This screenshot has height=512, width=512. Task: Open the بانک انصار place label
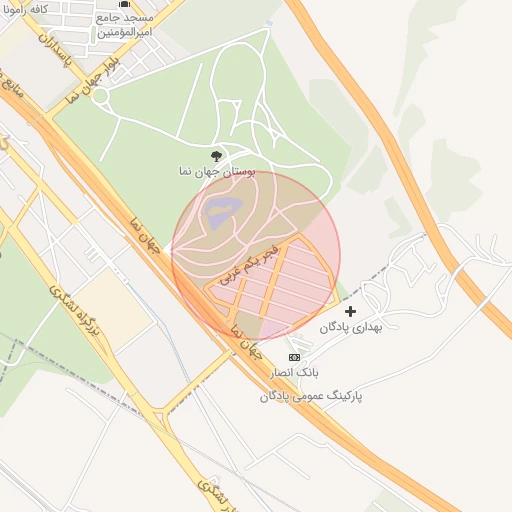(x=294, y=373)
